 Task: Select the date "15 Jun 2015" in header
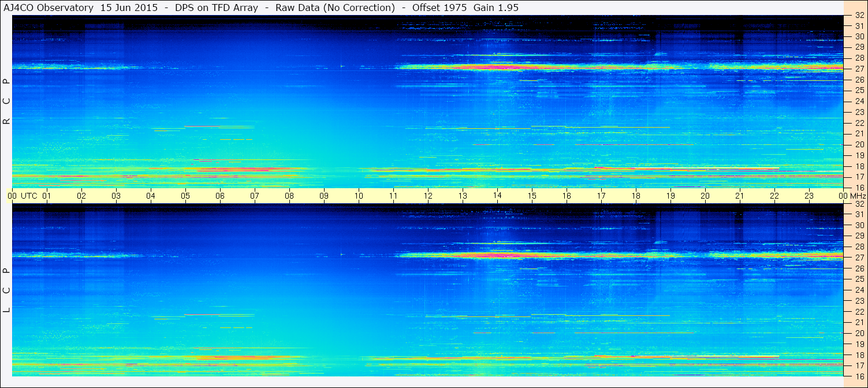click(x=128, y=8)
